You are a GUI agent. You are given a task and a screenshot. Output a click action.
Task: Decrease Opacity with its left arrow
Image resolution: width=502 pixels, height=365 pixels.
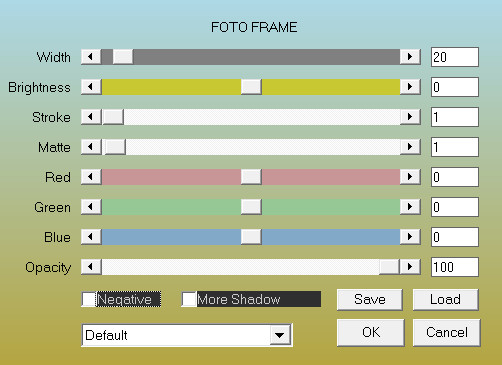click(x=91, y=267)
